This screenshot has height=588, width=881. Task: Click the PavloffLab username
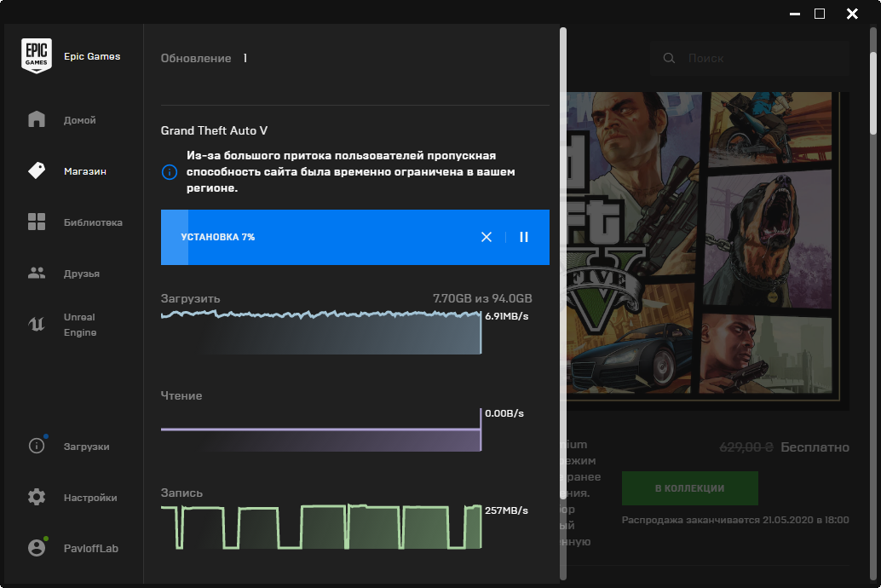coord(91,549)
